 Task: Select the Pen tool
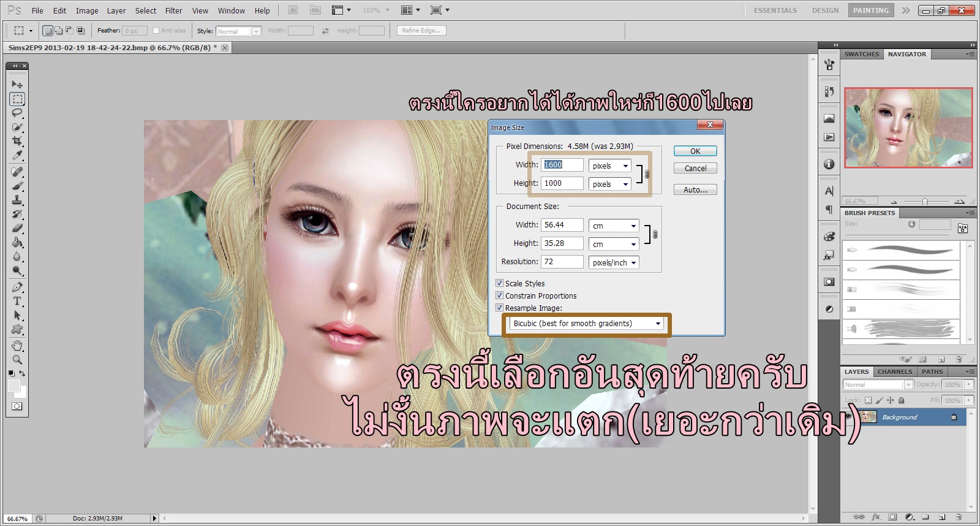[x=17, y=287]
